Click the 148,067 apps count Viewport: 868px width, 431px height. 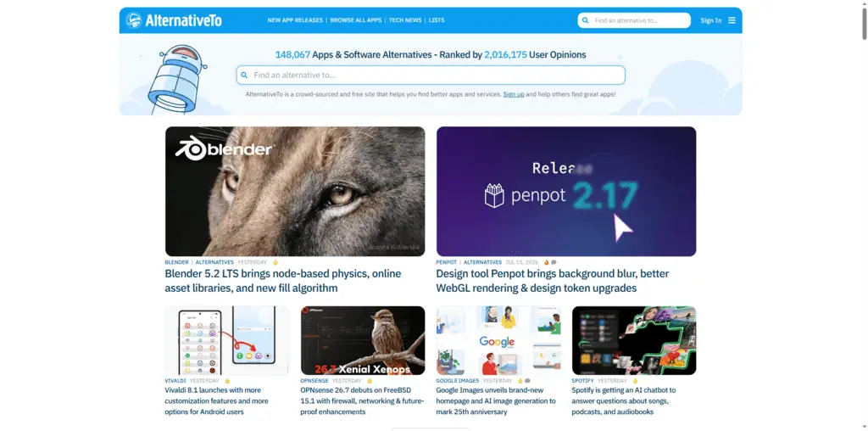[292, 55]
